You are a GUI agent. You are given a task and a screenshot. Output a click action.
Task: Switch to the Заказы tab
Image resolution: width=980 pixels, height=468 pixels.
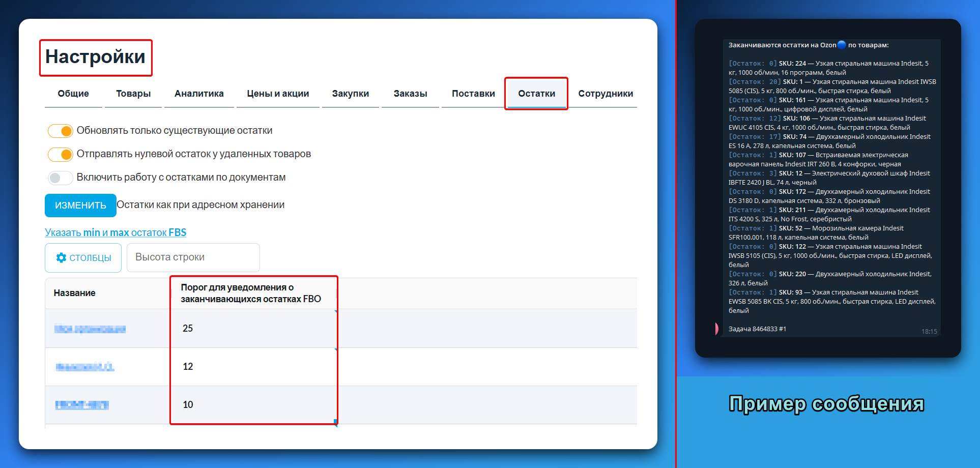point(410,94)
